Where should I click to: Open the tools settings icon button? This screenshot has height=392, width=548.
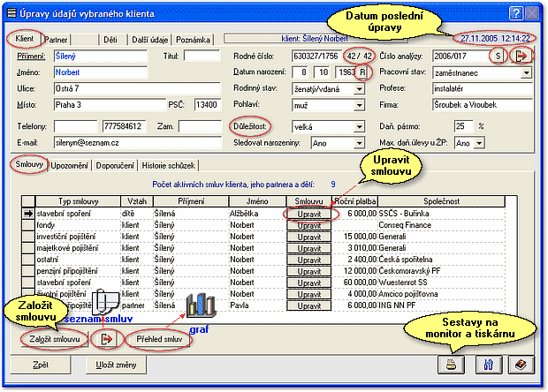pyautogui.click(x=484, y=364)
